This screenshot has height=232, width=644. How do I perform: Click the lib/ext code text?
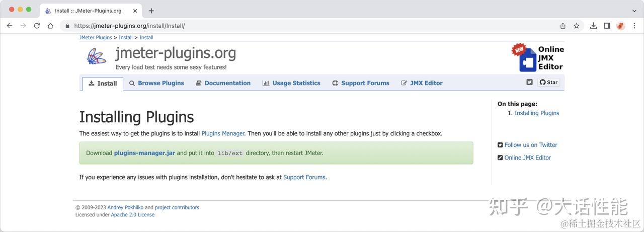coord(230,153)
